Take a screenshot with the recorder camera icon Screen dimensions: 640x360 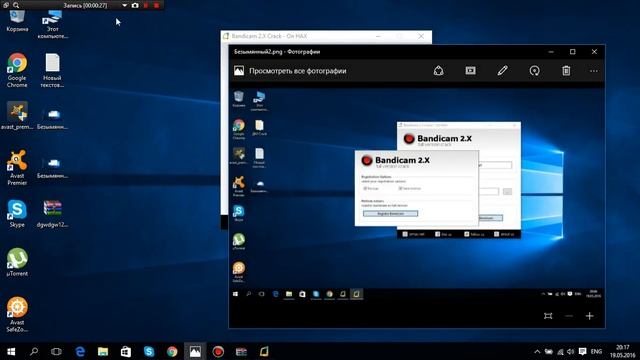[x=135, y=5]
